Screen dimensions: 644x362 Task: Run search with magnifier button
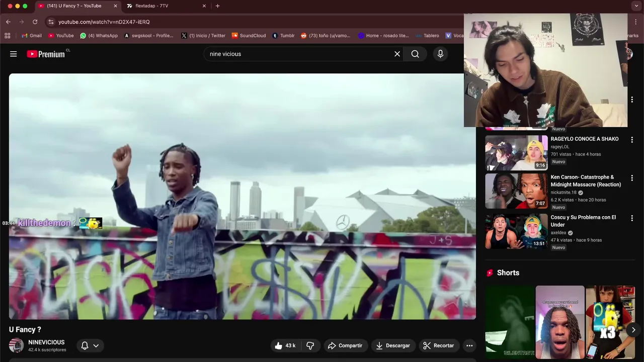point(415,54)
